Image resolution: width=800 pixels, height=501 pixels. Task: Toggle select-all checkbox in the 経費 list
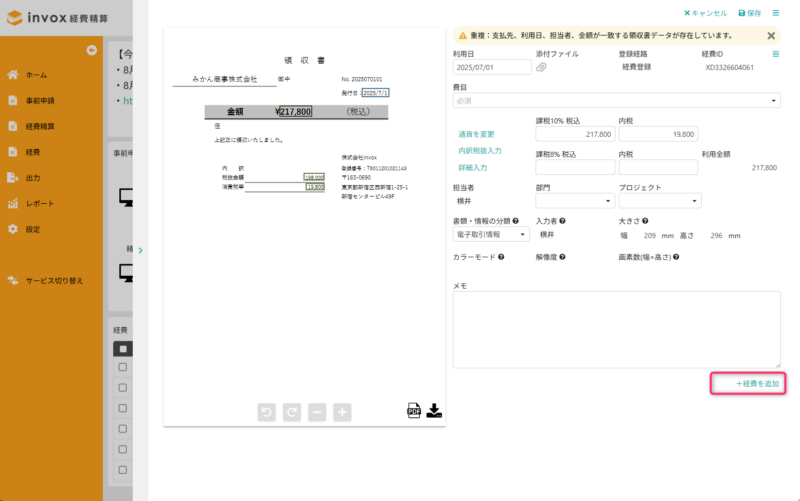tap(123, 349)
